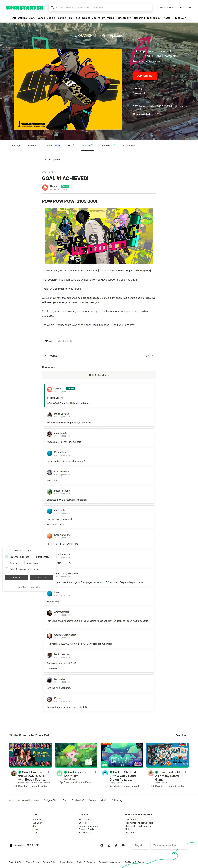Check Sale of personal information
This screenshot has height=868, width=198.
(x=7, y=569)
